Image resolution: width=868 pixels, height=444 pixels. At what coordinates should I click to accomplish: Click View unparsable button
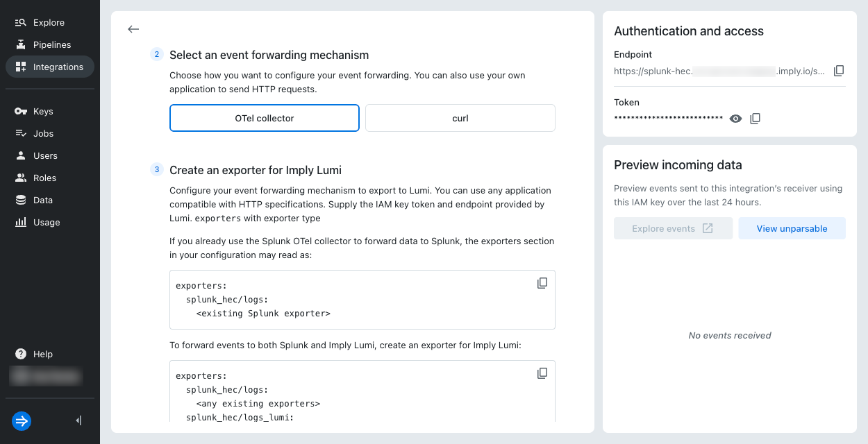pos(792,228)
